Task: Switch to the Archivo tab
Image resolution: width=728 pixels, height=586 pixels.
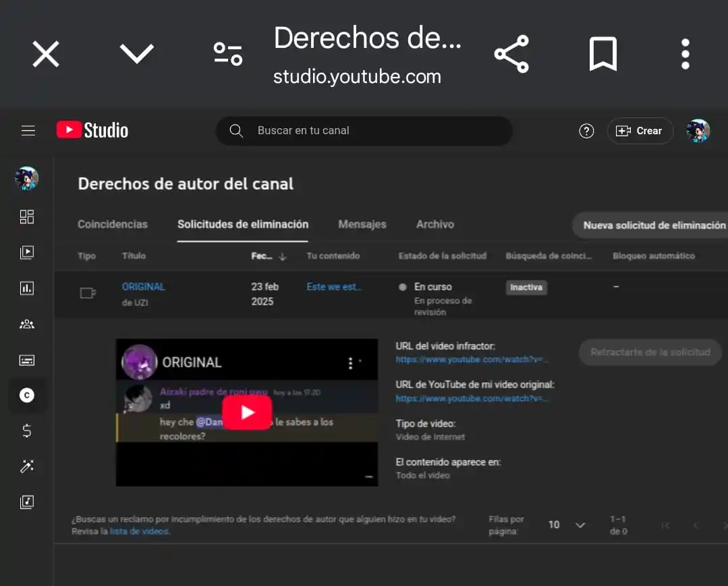Action: [435, 225]
